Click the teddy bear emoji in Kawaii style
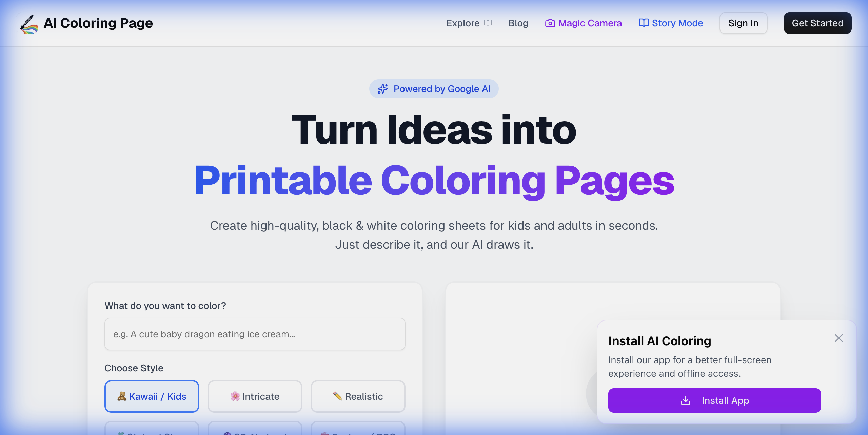868x435 pixels. pos(122,396)
